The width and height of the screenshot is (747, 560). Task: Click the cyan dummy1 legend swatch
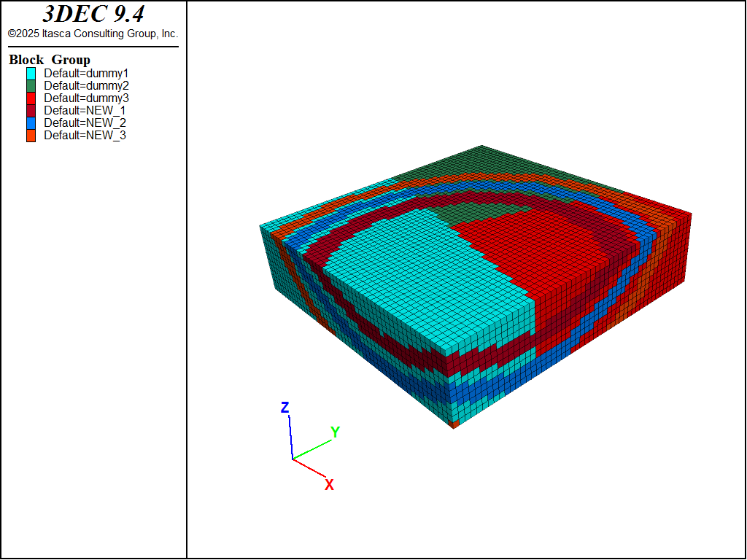31,73
